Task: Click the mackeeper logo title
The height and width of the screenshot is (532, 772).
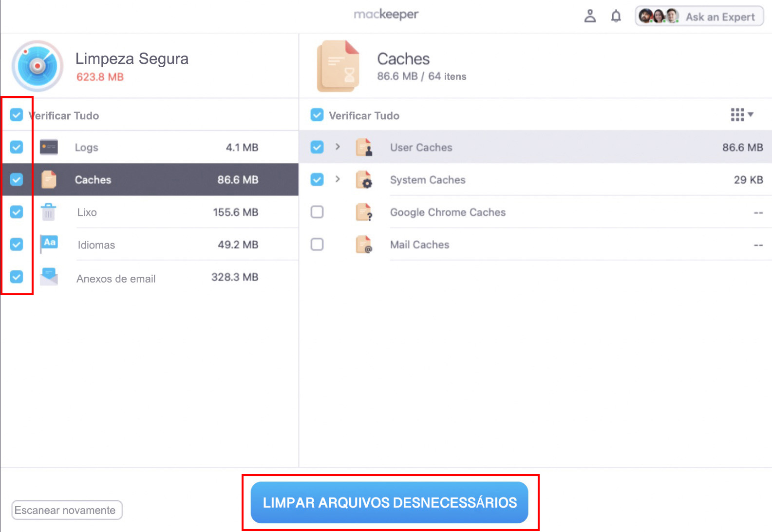Action: 386,15
